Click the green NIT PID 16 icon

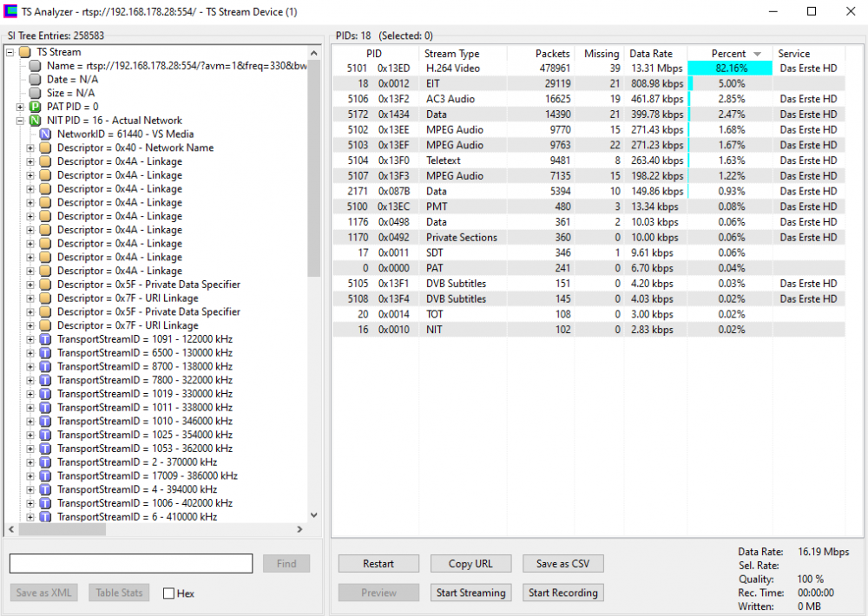pos(36,121)
